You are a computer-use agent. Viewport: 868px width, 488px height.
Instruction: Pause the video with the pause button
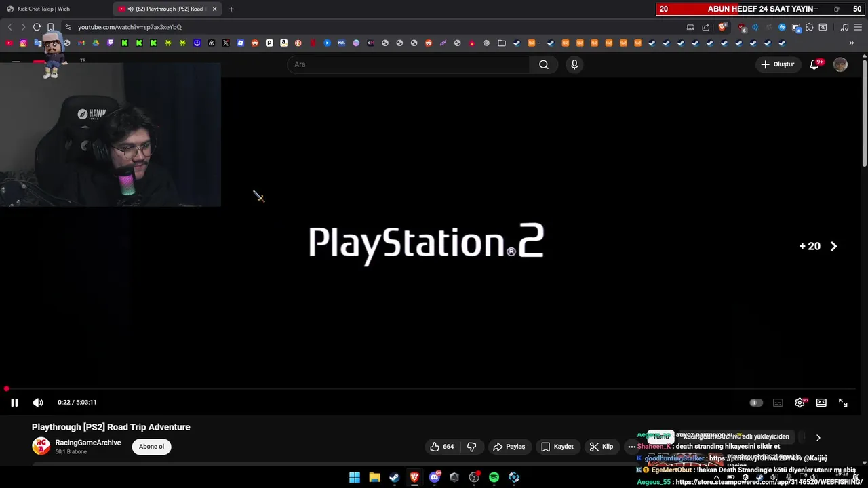(x=14, y=403)
